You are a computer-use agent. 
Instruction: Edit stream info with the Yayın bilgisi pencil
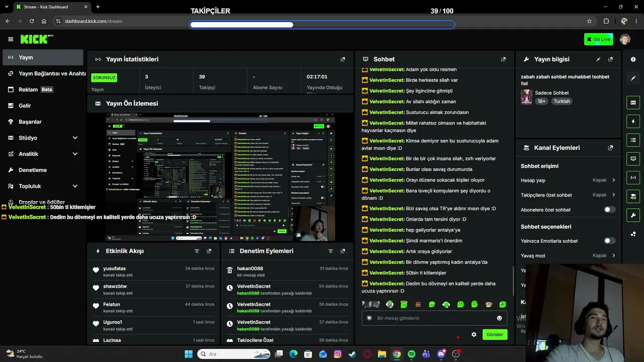tap(598, 59)
